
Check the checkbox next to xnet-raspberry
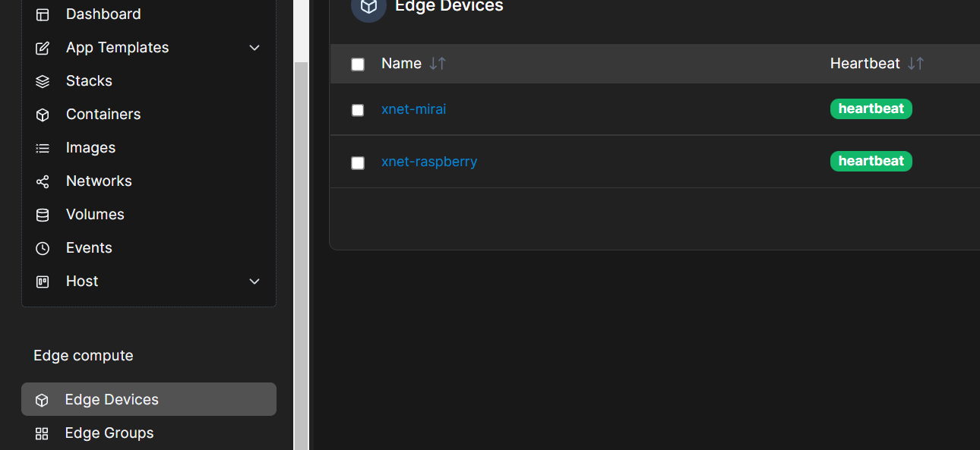[358, 162]
